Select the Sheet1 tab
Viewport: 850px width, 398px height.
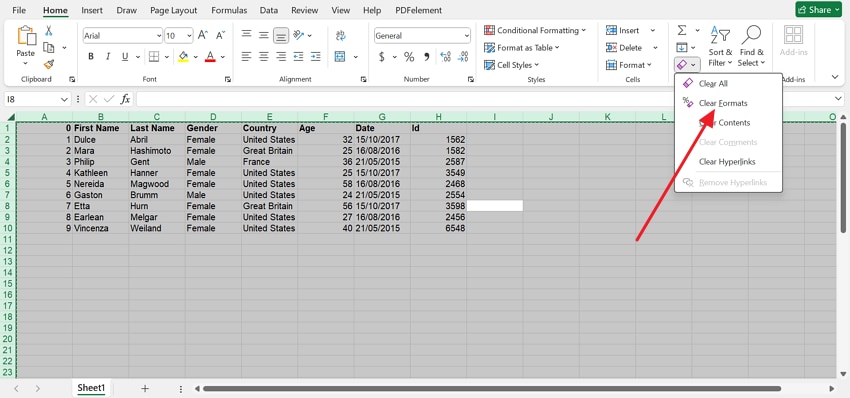(x=91, y=388)
